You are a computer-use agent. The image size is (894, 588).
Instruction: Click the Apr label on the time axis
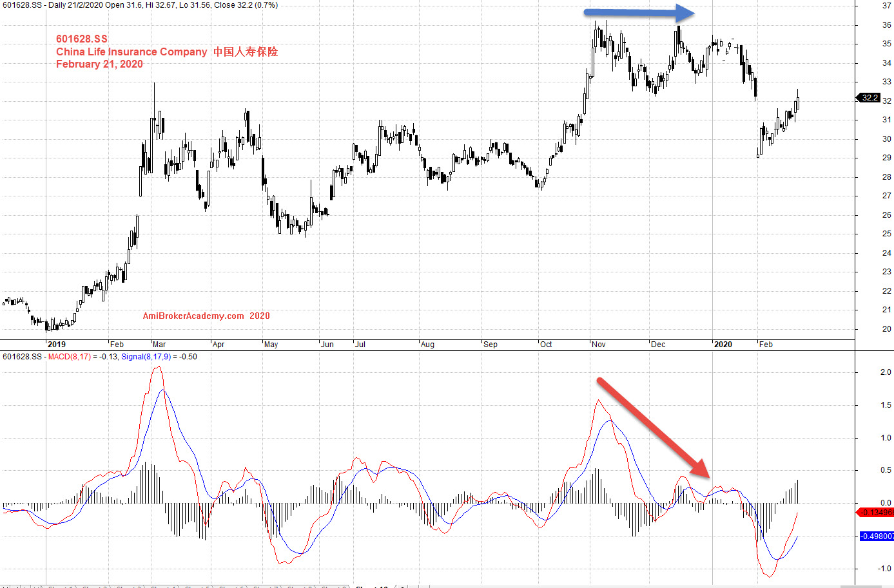click(219, 345)
